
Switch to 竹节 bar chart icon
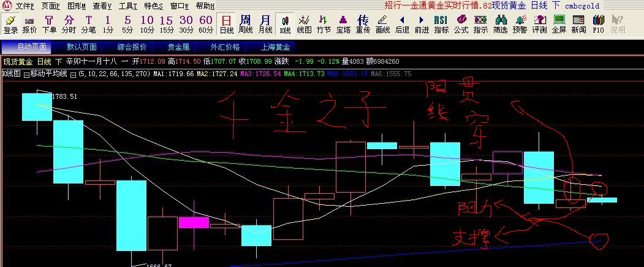click(324, 25)
